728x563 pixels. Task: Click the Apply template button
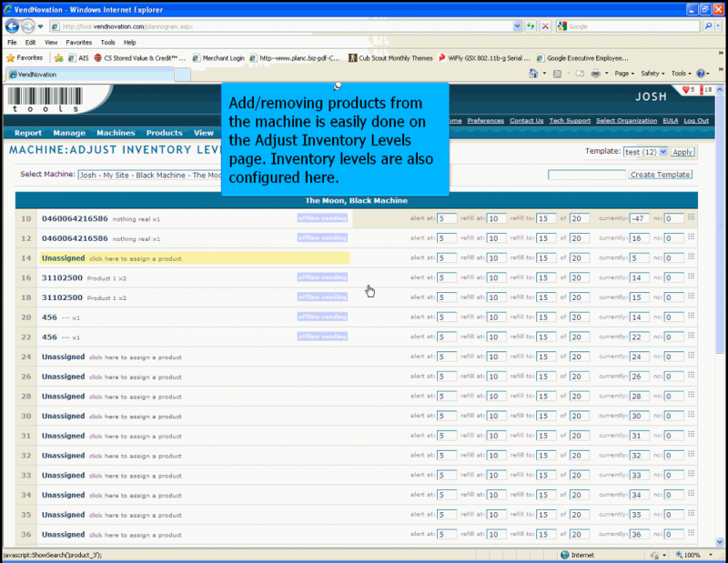click(x=682, y=152)
